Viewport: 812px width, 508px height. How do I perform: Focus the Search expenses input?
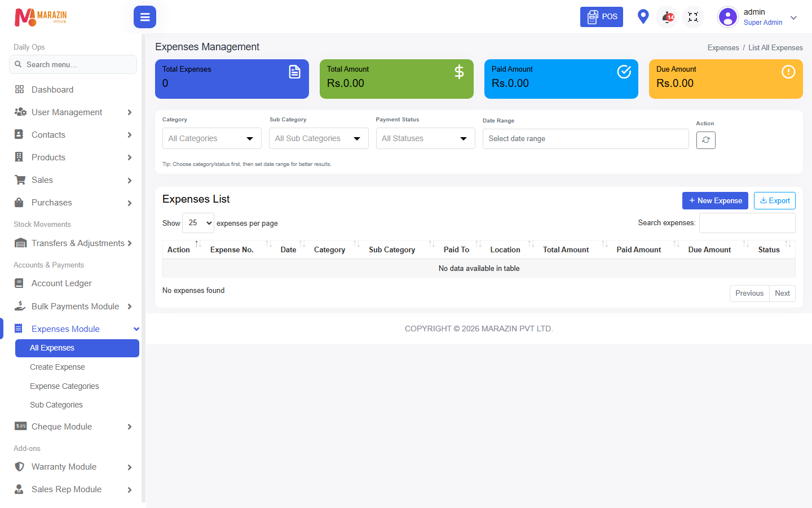pyautogui.click(x=747, y=223)
